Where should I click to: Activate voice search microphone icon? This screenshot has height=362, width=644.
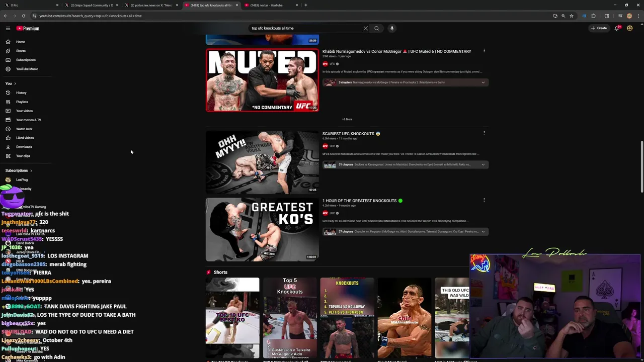[x=392, y=28]
